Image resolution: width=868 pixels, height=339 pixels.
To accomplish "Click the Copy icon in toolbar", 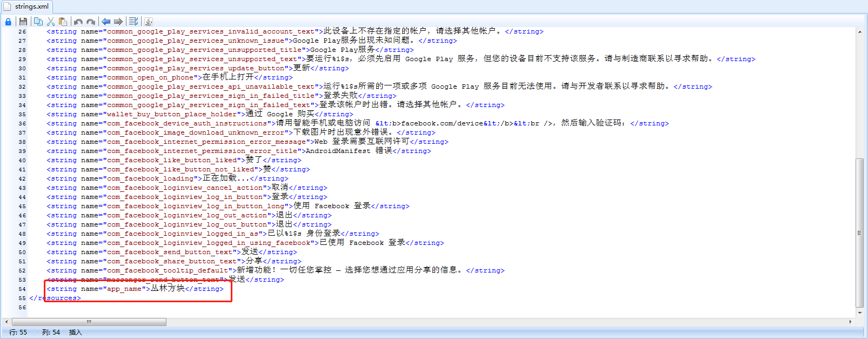I will [x=38, y=22].
